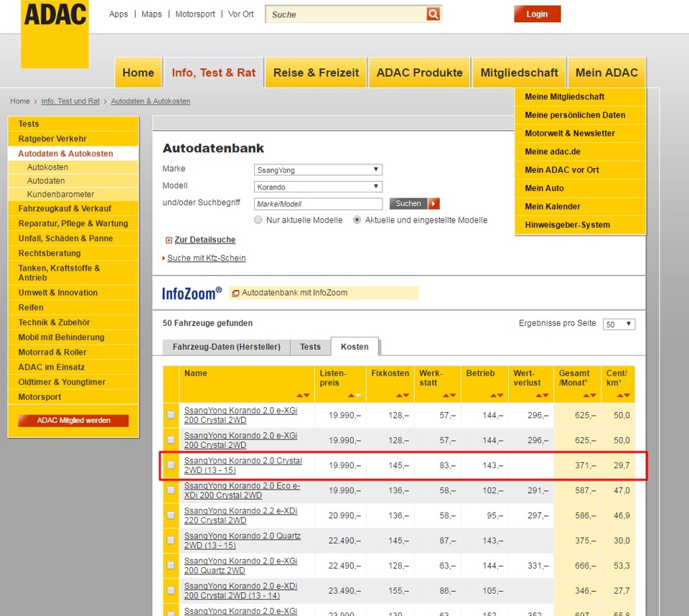Image resolution: width=689 pixels, height=616 pixels.
Task: Sort by Betrieb column arrows
Action: pos(497,396)
